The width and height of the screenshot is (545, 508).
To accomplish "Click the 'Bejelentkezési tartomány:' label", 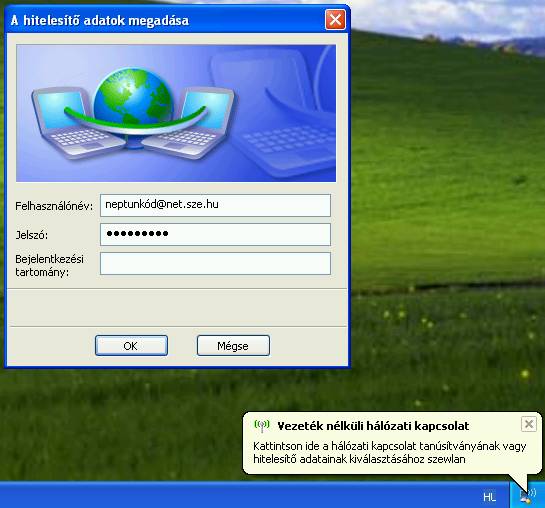I will tap(49, 265).
